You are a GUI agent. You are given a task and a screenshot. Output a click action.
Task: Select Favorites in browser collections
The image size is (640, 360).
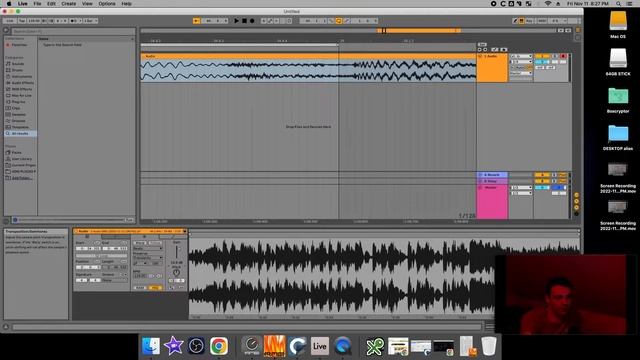pyautogui.click(x=19, y=45)
